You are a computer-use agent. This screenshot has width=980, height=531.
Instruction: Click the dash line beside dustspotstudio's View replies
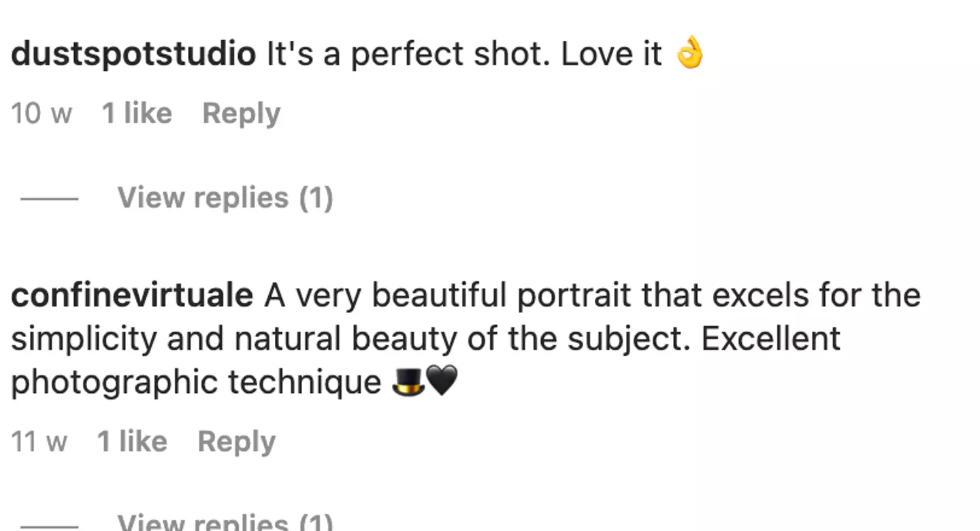click(x=49, y=199)
